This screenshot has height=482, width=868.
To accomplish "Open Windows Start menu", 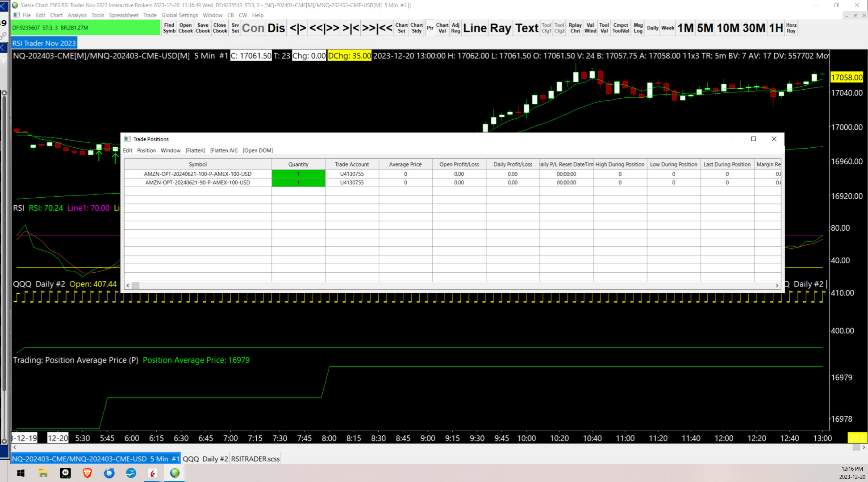I will [21, 473].
